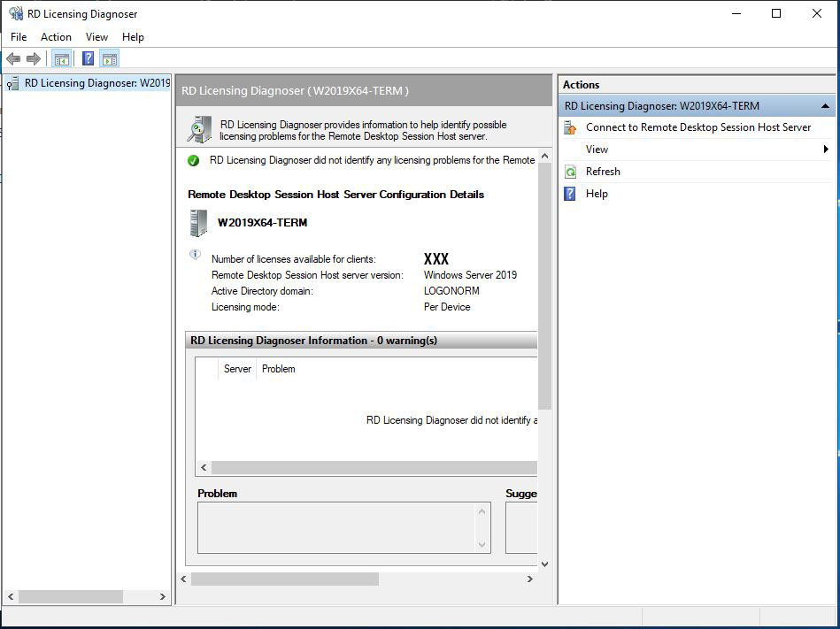This screenshot has height=629, width=840.
Task: Click the 'did not identify any licensing problems' message
Action: [373, 160]
